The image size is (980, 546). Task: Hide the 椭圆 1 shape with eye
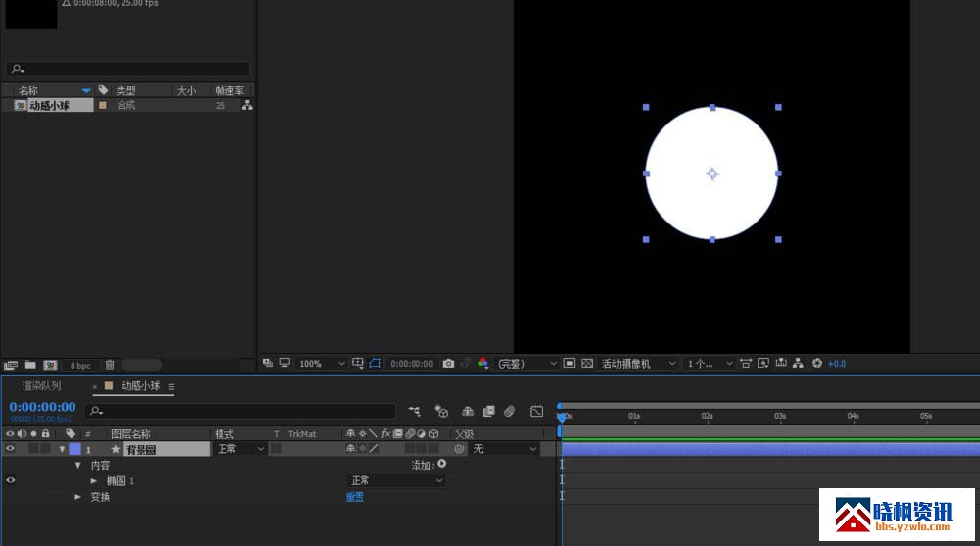click(10, 480)
